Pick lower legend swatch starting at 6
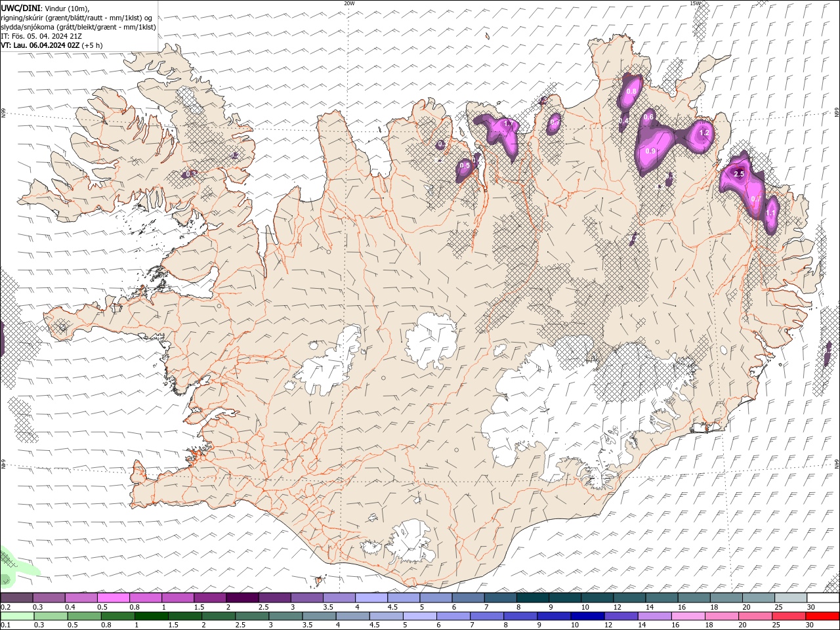This screenshot has width=840, height=630. [453, 616]
